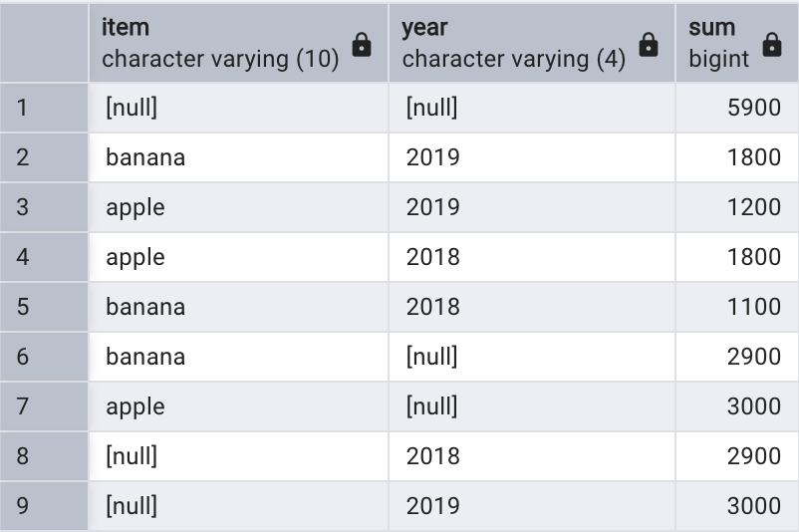The image size is (799, 532).
Task: Click the null item cell in row 8
Action: (x=238, y=456)
